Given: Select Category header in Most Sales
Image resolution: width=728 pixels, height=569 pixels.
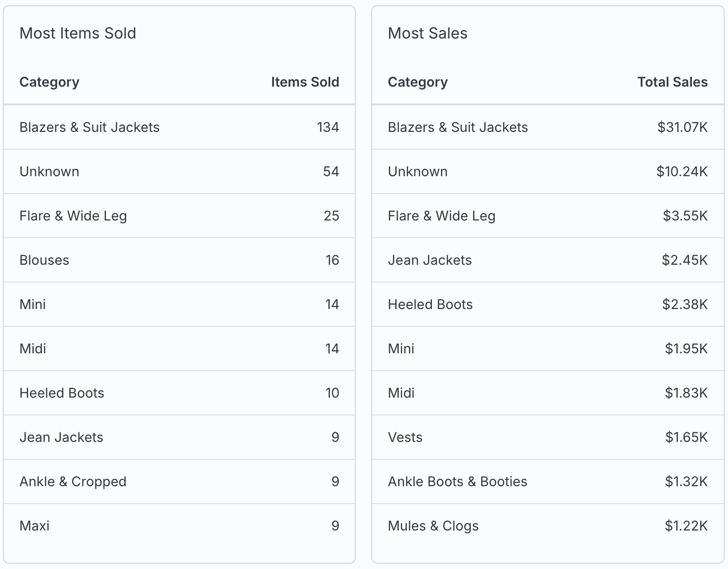Looking at the screenshot, I should pyautogui.click(x=417, y=82).
